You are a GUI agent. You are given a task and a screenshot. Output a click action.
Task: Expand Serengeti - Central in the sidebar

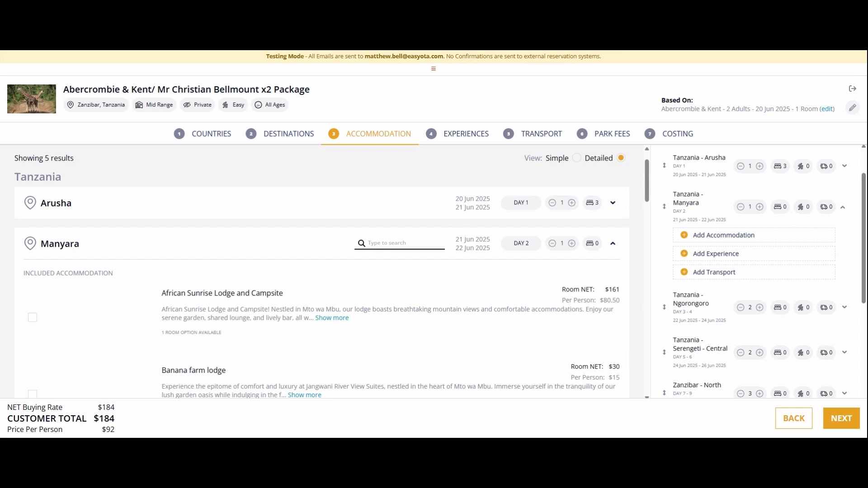click(844, 352)
